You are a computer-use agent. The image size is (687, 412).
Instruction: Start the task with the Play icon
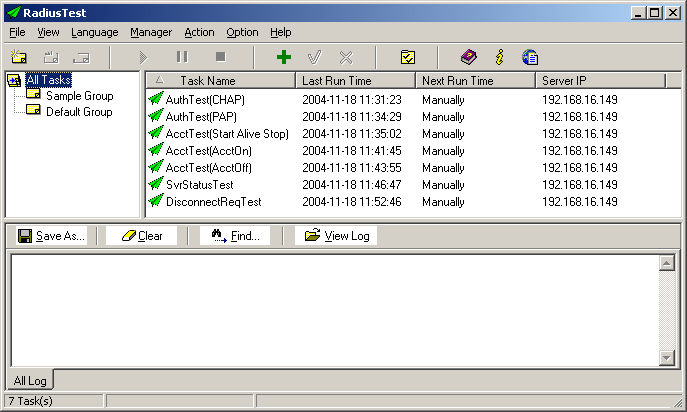(x=143, y=57)
